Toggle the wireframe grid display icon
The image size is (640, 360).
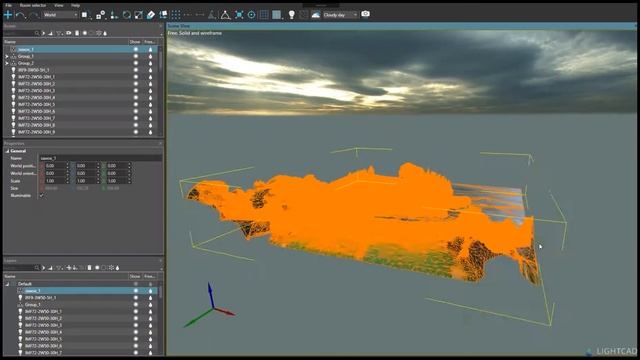[264, 15]
